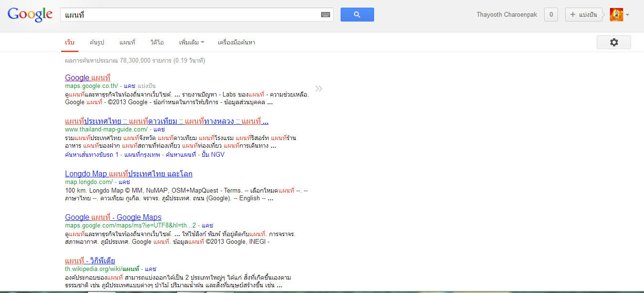Click แคช link of thailand-map-guide result
Image resolution: width=644 pixels, height=293 pixels.
[x=159, y=129]
